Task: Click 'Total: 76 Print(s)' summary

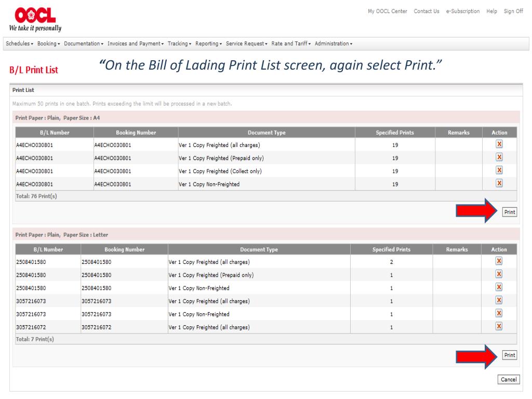Action: (x=36, y=196)
